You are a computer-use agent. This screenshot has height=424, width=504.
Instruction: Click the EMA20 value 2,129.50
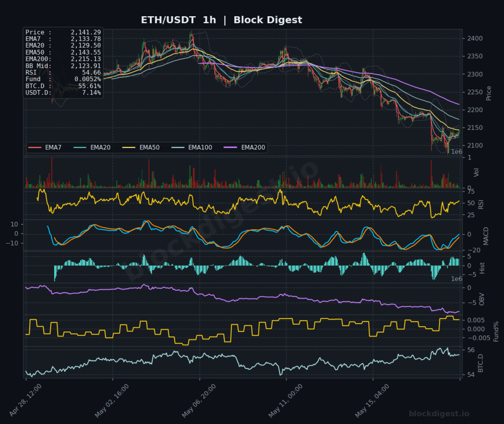coord(86,46)
